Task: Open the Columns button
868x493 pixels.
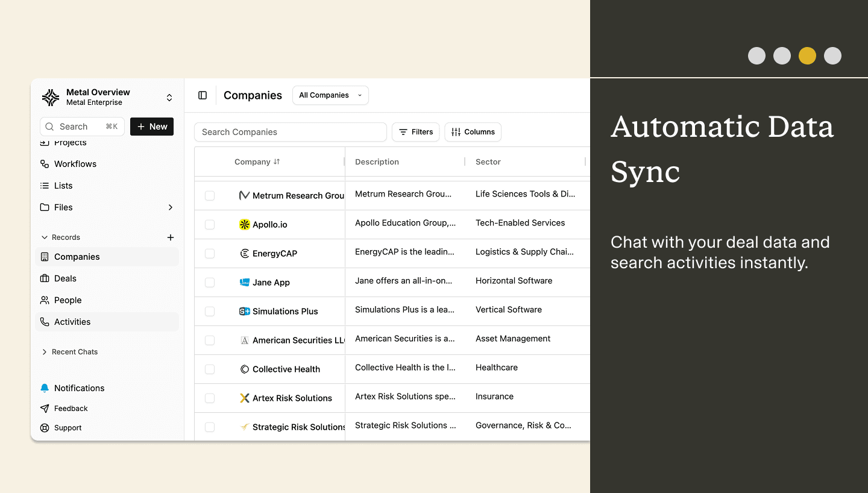Action: (473, 132)
